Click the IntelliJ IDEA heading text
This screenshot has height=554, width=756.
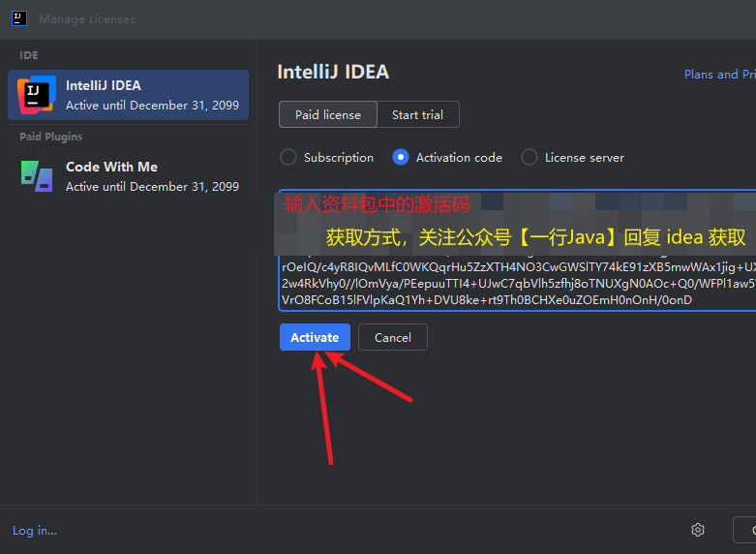pyautogui.click(x=333, y=72)
